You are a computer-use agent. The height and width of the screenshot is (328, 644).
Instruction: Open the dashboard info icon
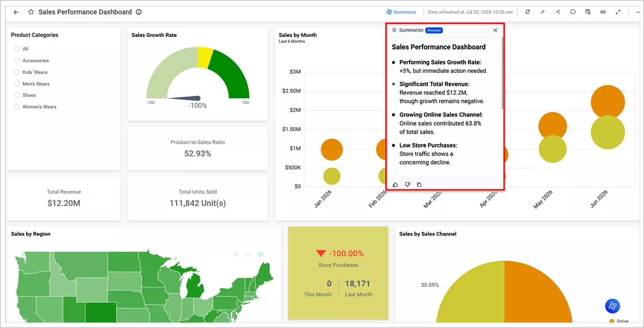click(139, 12)
